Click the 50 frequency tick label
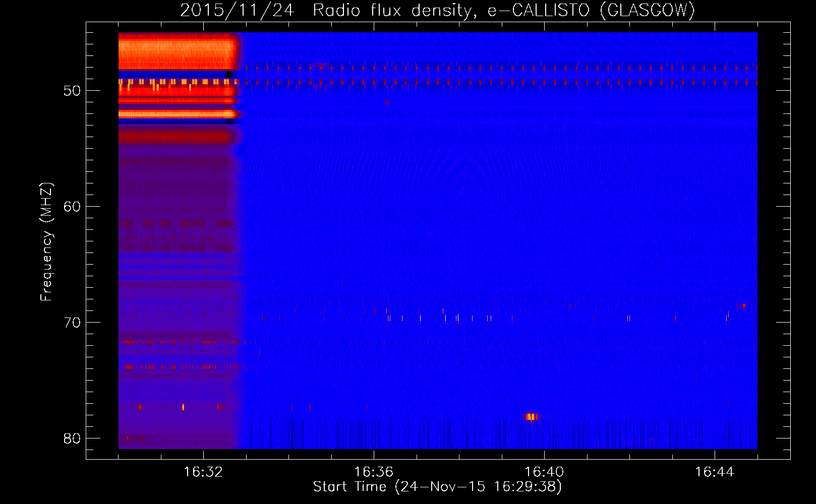The height and width of the screenshot is (504, 816). click(x=72, y=91)
